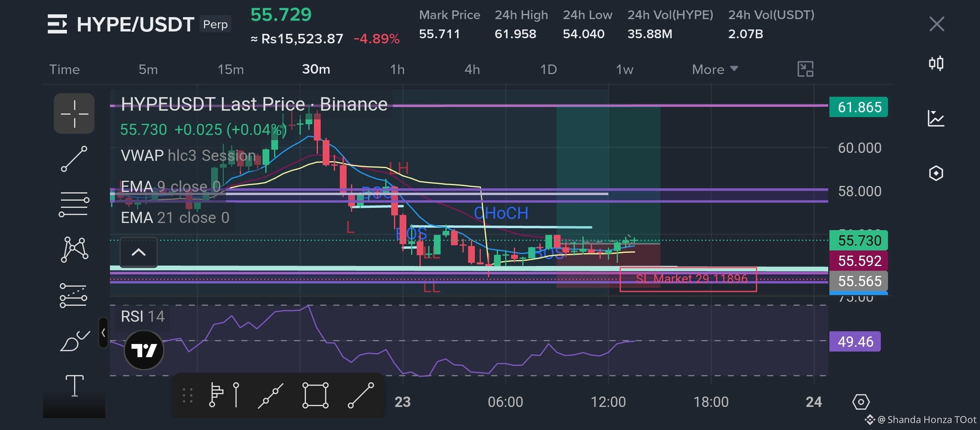
Task: Switch to the 1D timeframe
Action: 549,69
